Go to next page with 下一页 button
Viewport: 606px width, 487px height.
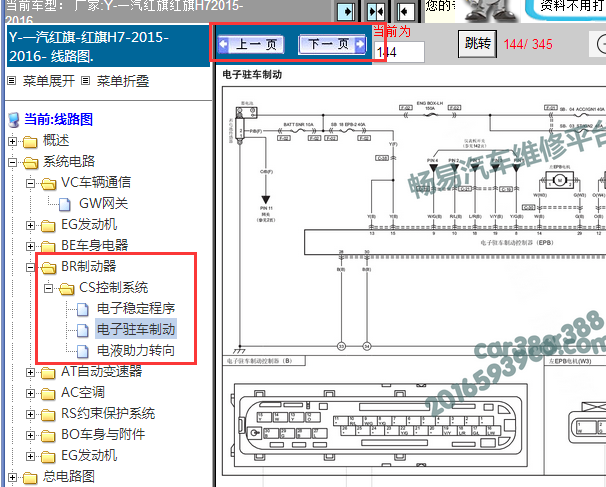click(x=332, y=44)
